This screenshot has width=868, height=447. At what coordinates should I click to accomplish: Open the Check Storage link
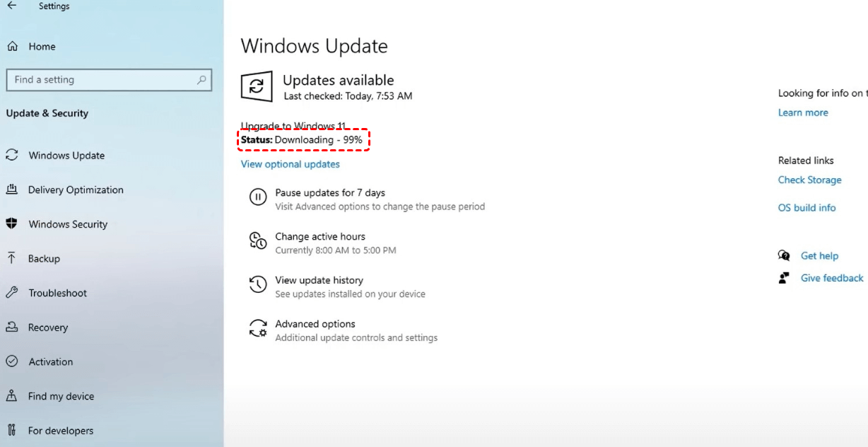[810, 180]
